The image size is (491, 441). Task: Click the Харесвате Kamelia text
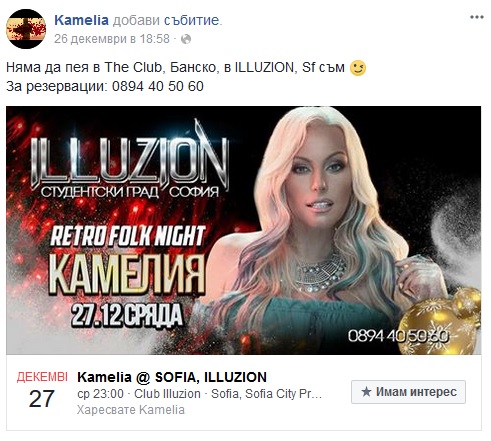coord(131,410)
